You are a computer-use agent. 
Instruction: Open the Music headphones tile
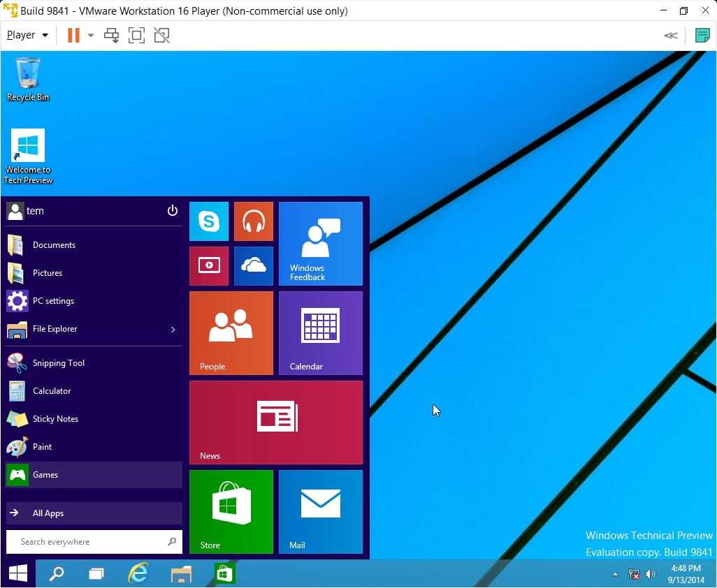254,221
